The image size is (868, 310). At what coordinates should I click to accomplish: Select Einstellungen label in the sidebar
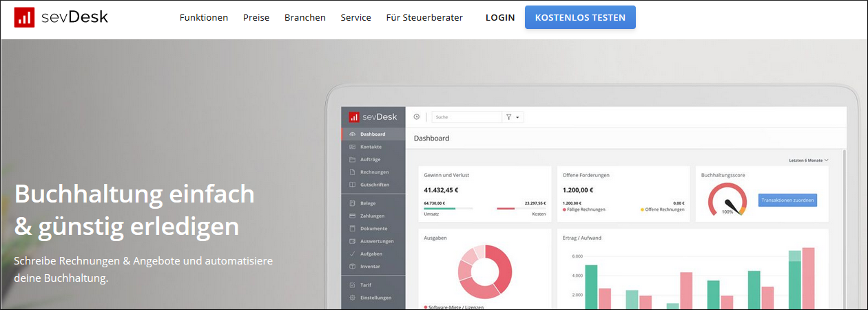coord(375,298)
